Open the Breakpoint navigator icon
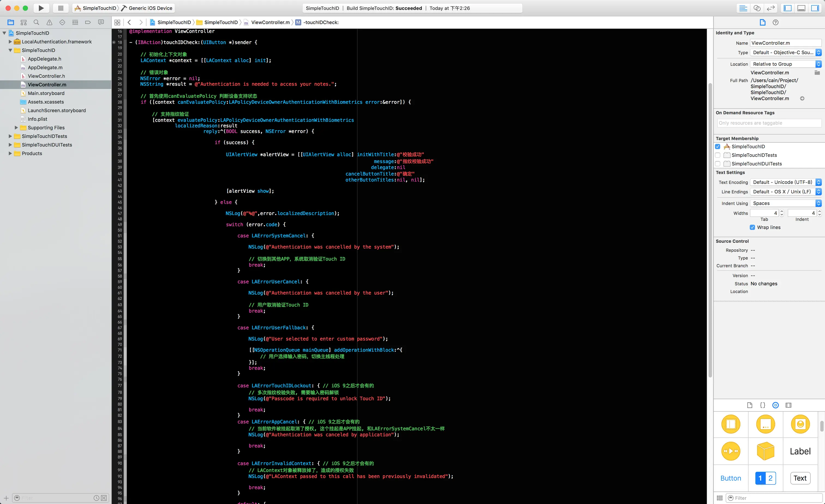The width and height of the screenshot is (825, 504). tap(88, 22)
